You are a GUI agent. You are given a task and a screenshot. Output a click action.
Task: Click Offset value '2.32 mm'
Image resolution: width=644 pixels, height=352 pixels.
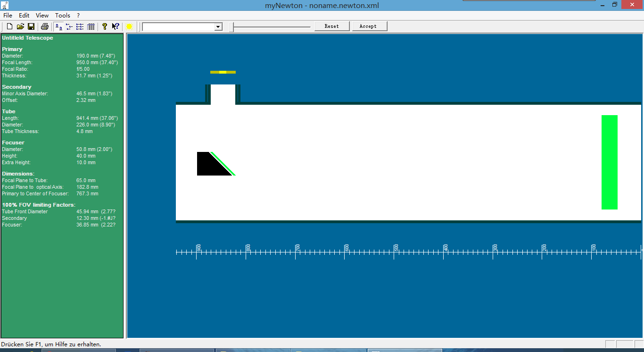86,100
